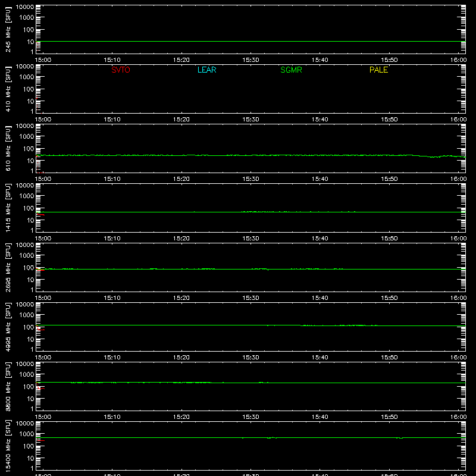Click 15:00 time label under 8800 MHz panel
Screen dimensions: 476x476
pos(43,417)
